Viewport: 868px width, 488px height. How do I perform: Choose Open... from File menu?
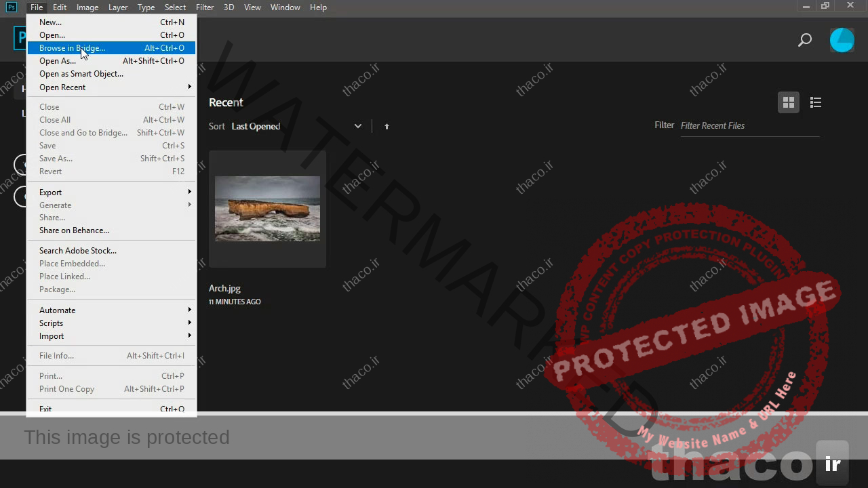pyautogui.click(x=111, y=35)
